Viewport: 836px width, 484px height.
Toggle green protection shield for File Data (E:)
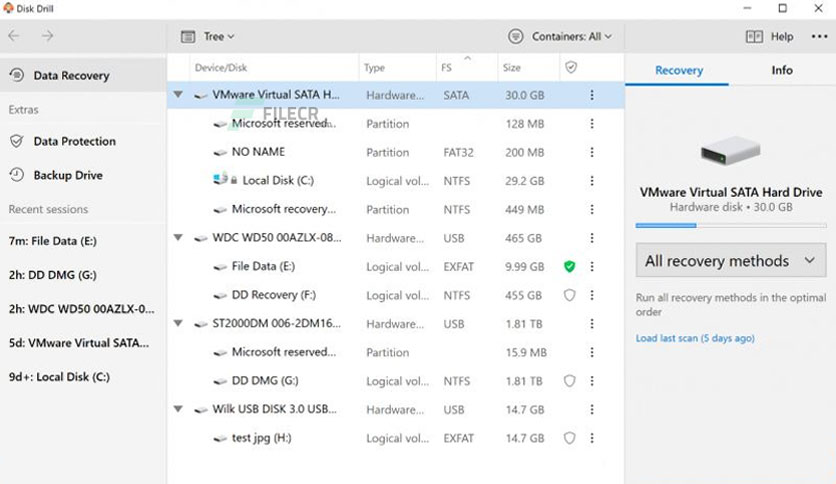coord(570,267)
